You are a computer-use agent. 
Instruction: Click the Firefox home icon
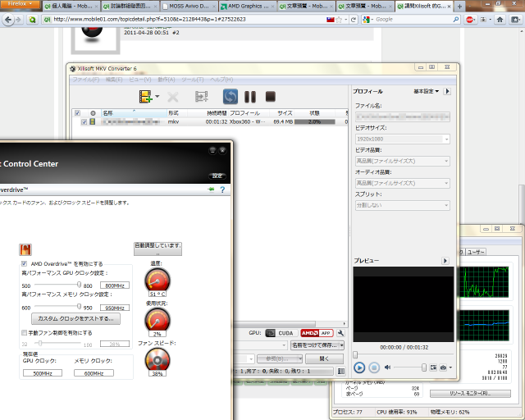[x=500, y=20]
